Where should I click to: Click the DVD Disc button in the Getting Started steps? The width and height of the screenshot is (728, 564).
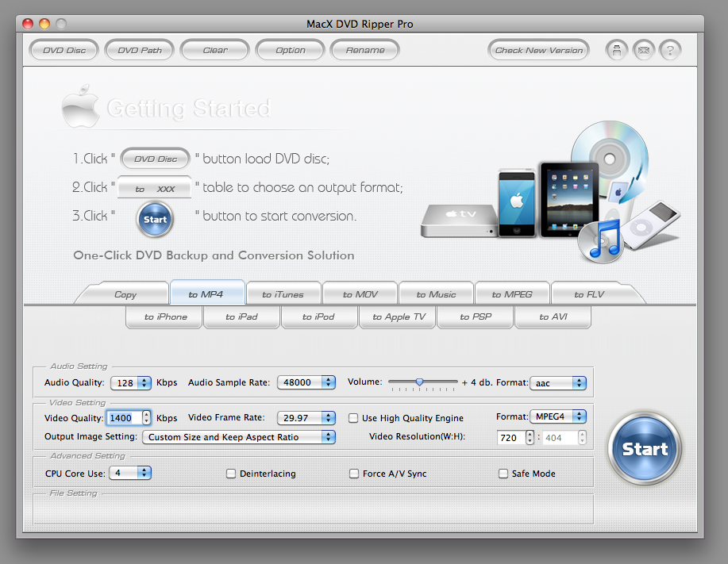[x=156, y=159]
